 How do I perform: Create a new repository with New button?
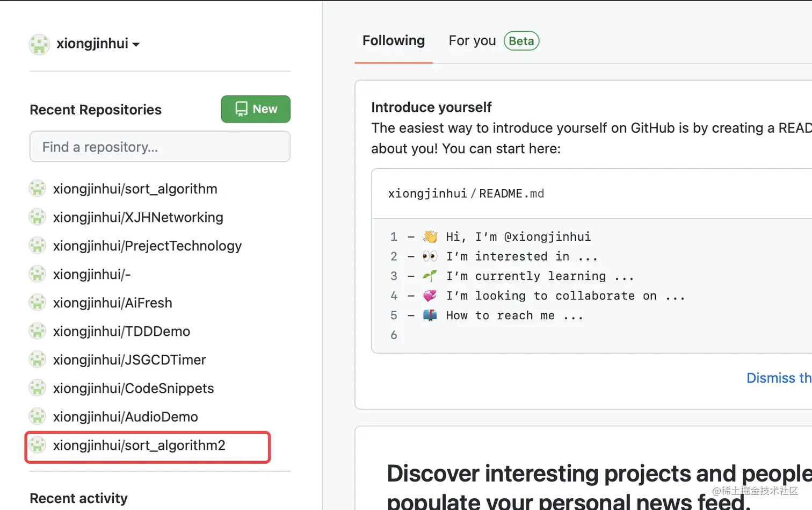pos(256,109)
